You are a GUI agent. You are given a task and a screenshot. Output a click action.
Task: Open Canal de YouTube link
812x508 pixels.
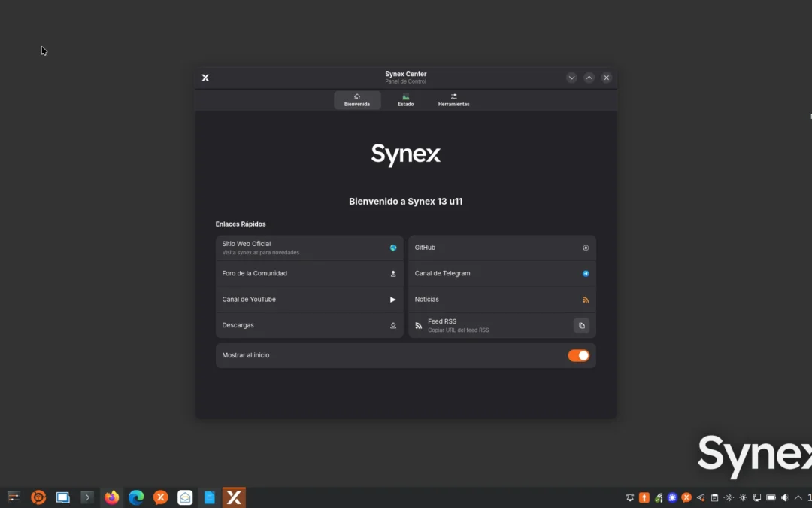[x=309, y=300]
